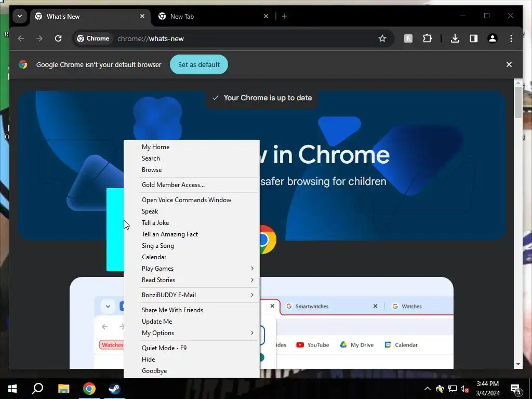Open Calendar from the BonziBUDDY menu
This screenshot has width=532, height=399.
pos(192,257)
